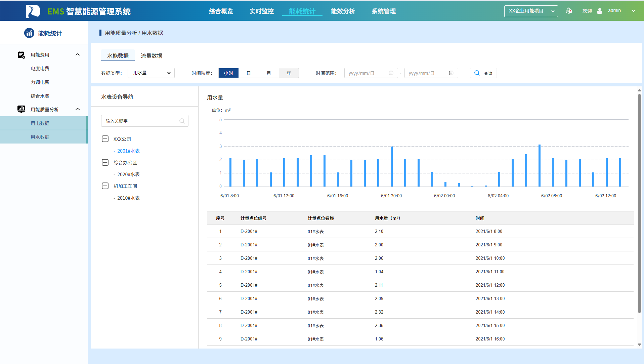Click the 输入关键字 search field

click(144, 121)
